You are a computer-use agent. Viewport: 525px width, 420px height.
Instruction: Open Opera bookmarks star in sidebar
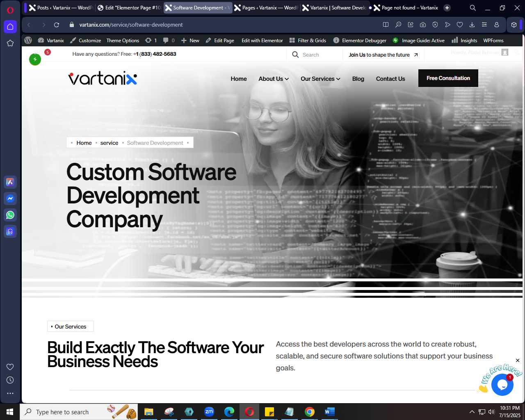point(10,43)
